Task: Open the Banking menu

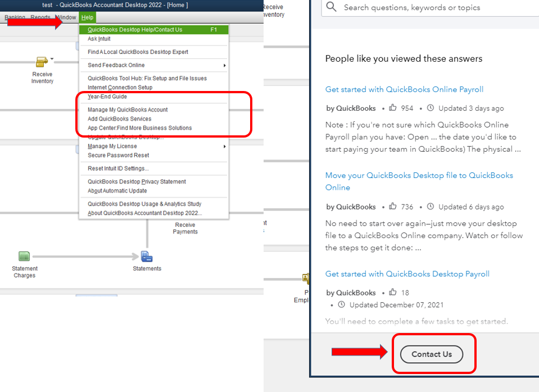Action: [x=15, y=17]
